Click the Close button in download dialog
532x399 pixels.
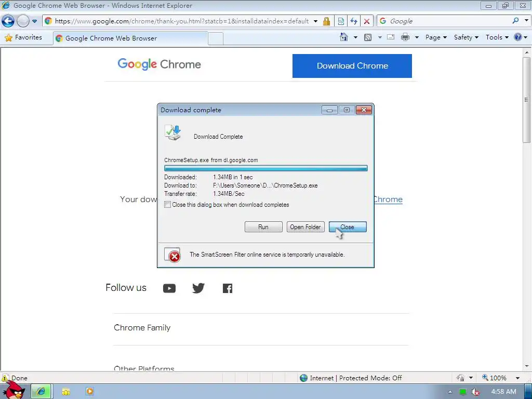(x=348, y=227)
